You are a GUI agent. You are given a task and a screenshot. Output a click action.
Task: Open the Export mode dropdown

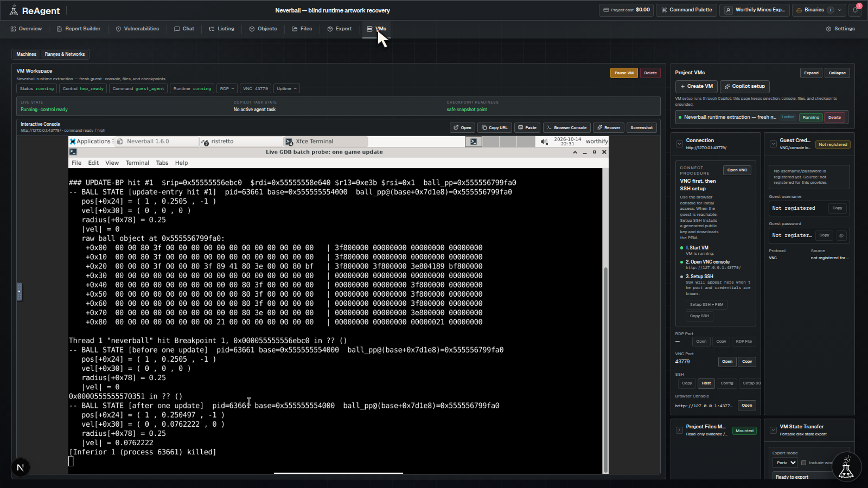[x=785, y=463]
